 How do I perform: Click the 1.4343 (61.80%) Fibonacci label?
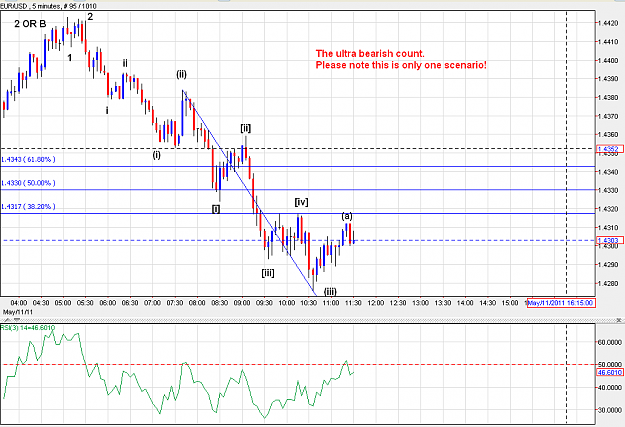(28, 159)
